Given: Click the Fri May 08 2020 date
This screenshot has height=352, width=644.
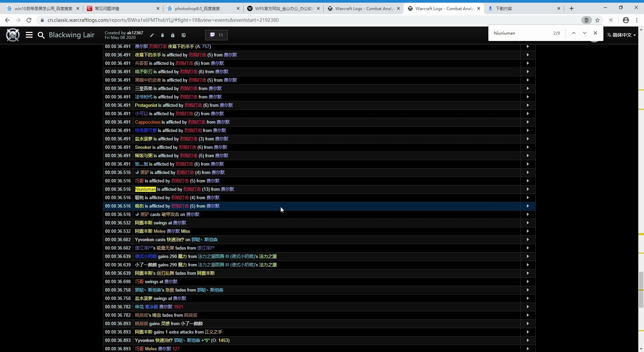Looking at the screenshot, I should click(120, 38).
